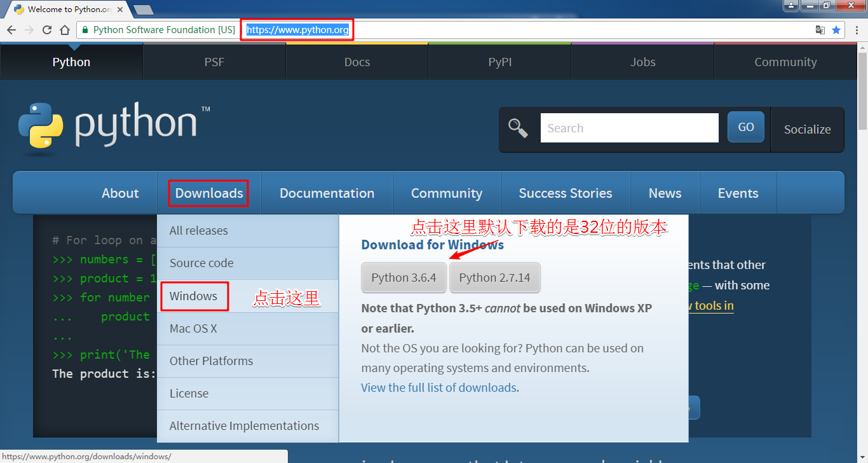Switch to the Community top tab

[785, 62]
